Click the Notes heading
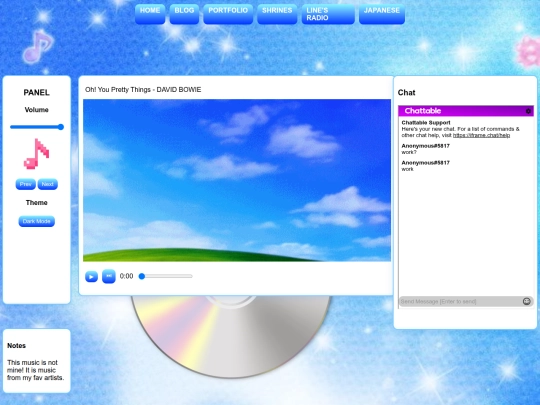 click(17, 345)
